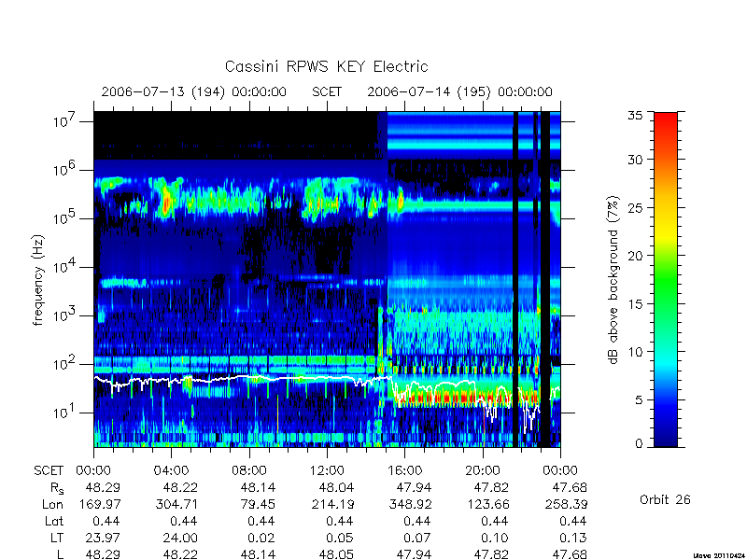Click the Lon value "79.45"
Screen dimensions: 747x560
[x=258, y=504]
